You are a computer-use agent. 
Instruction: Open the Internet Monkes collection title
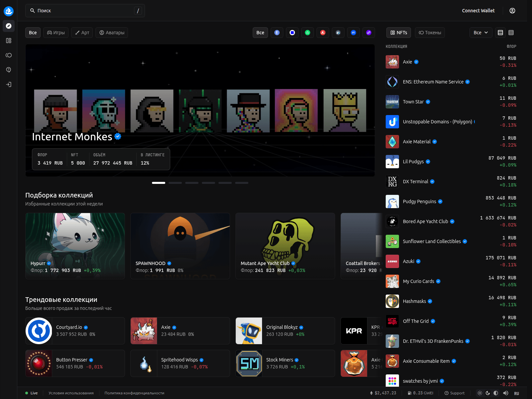coord(72,137)
